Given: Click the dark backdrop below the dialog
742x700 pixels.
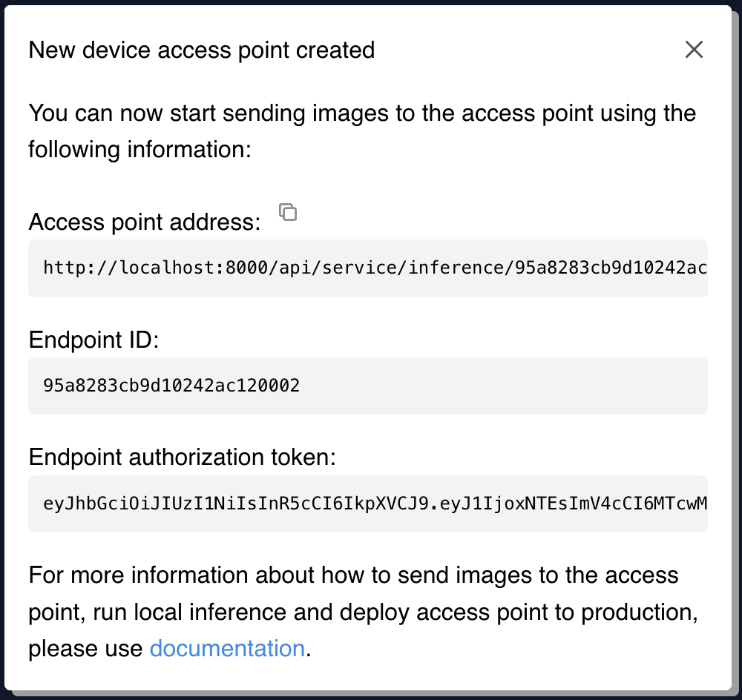Looking at the screenshot, I should [371, 696].
